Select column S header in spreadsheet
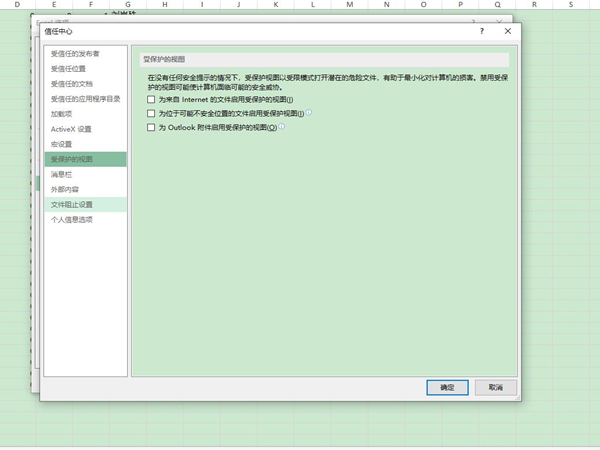600x450 pixels. pyautogui.click(x=571, y=5)
